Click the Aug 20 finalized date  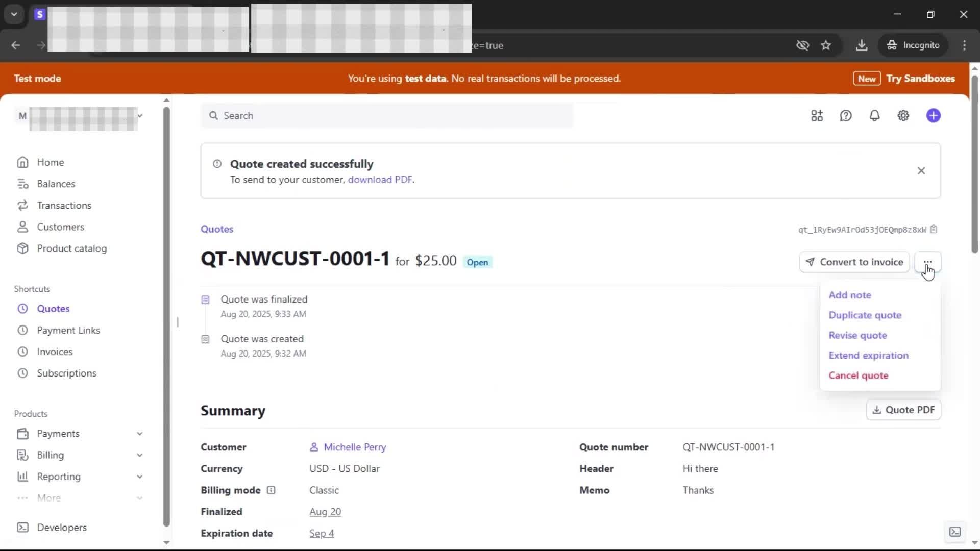(325, 512)
